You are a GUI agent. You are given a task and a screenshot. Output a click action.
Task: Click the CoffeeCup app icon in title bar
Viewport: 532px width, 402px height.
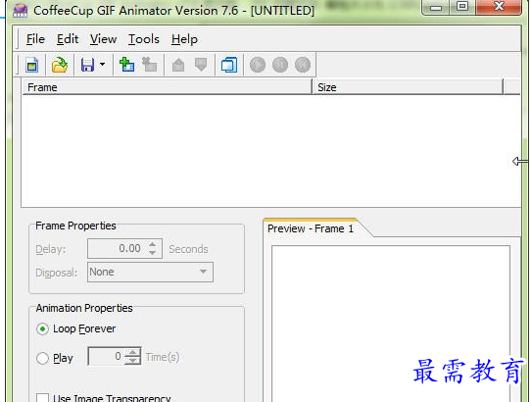click(20, 11)
